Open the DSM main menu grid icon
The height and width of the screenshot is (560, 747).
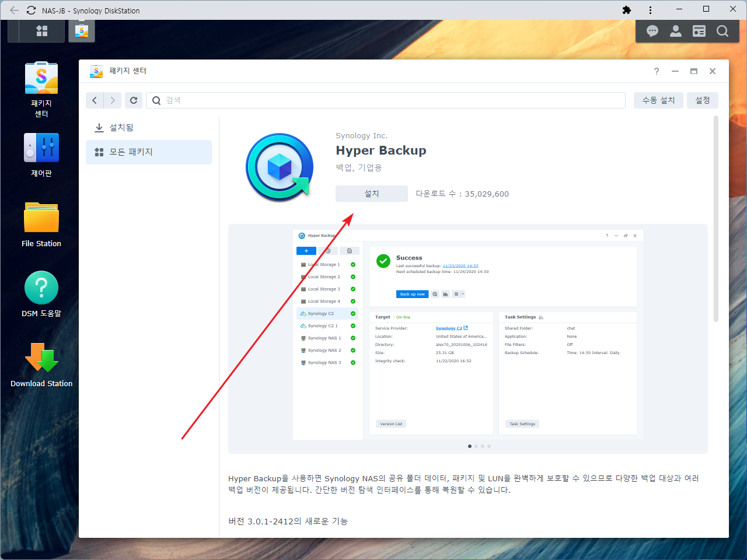(x=42, y=31)
